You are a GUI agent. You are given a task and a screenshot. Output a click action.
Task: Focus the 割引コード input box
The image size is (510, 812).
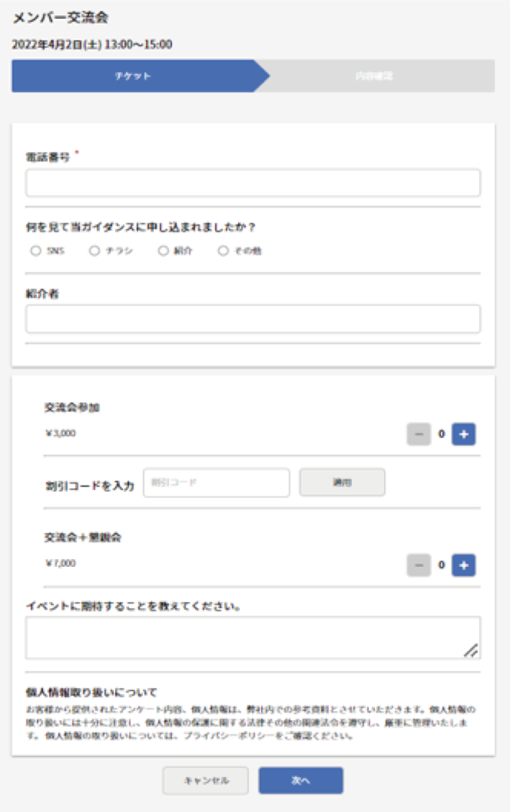pyautogui.click(x=217, y=483)
